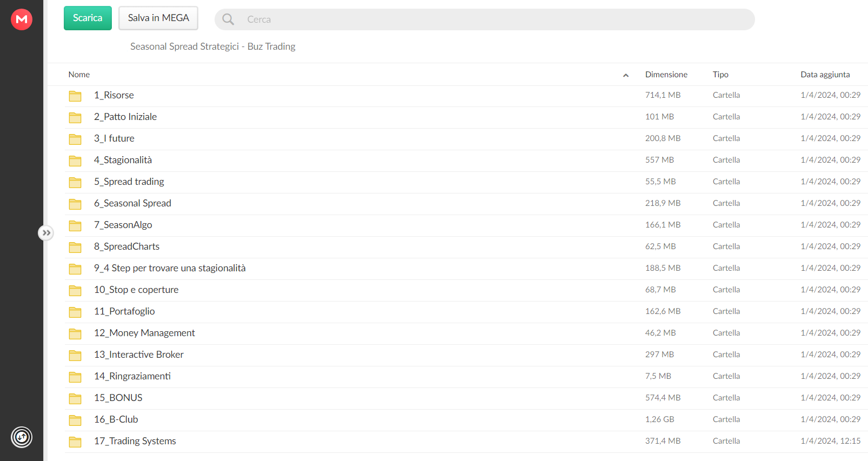Image resolution: width=868 pixels, height=461 pixels.
Task: Select the 17_Trading Systems folder name
Action: click(x=135, y=441)
